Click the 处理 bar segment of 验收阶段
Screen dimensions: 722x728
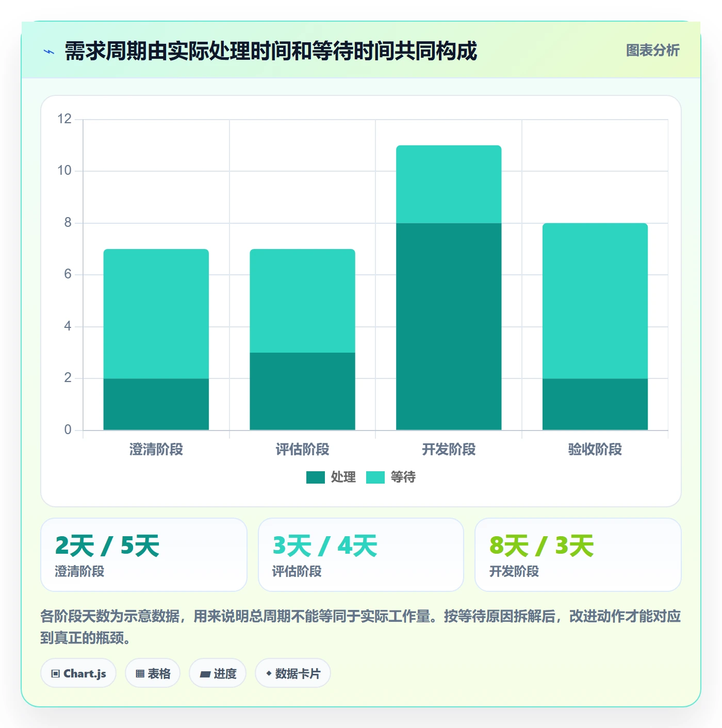coord(595,404)
